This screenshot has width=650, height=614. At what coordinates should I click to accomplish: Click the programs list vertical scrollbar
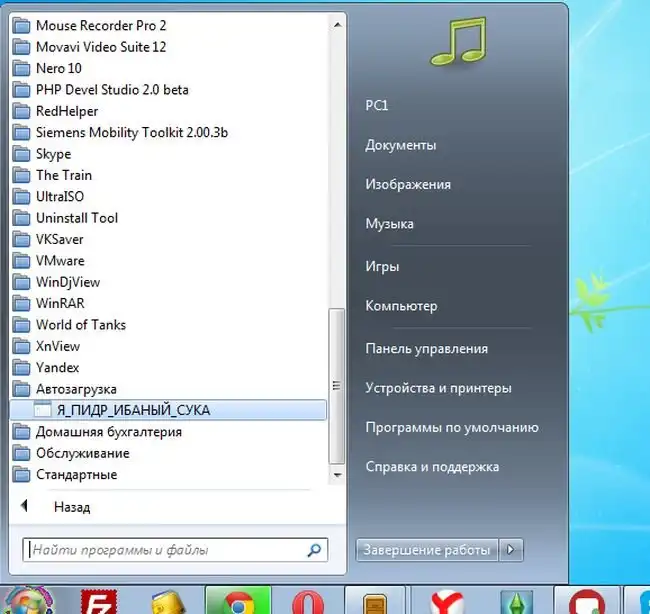pos(338,380)
